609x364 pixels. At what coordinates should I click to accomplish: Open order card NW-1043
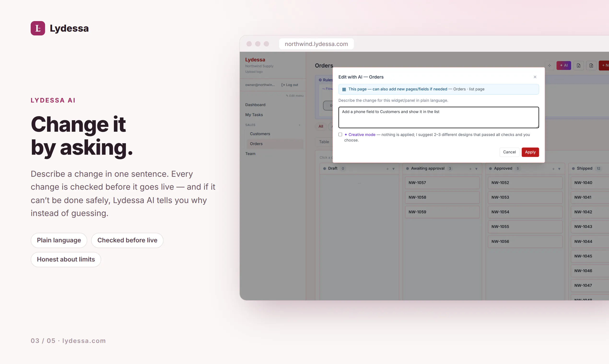pyautogui.click(x=590, y=227)
